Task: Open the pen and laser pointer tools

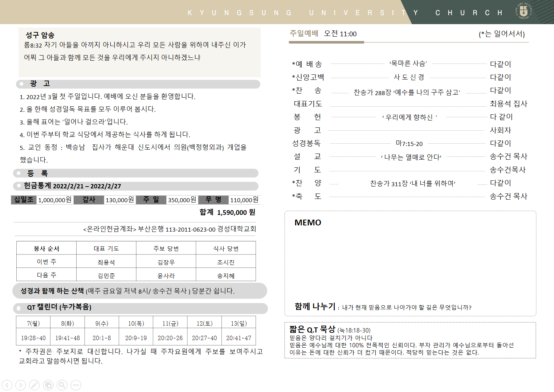Action: pyautogui.click(x=34, y=385)
